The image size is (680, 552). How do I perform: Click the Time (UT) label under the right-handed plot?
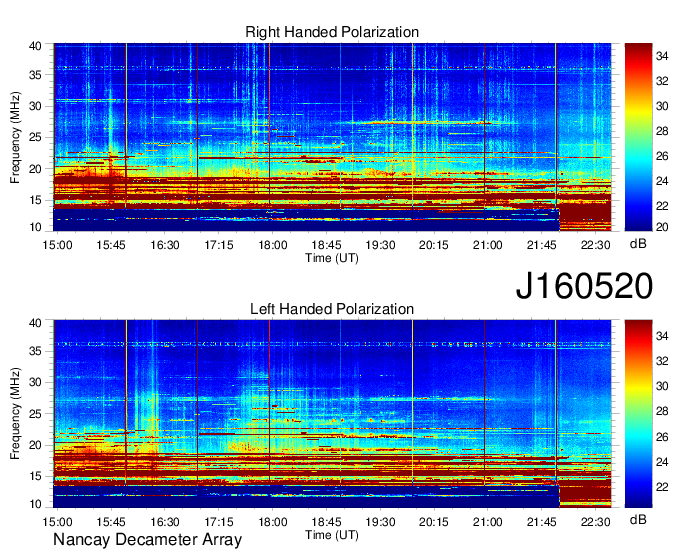332,258
